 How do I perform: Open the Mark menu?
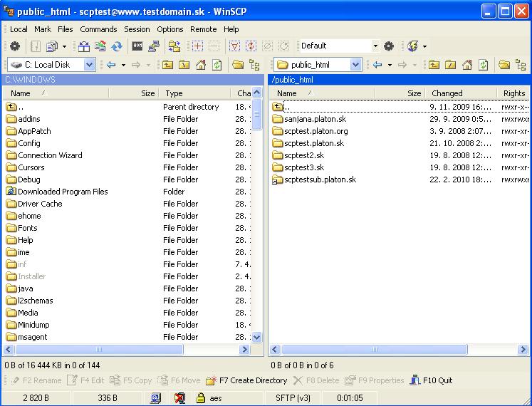[43, 29]
